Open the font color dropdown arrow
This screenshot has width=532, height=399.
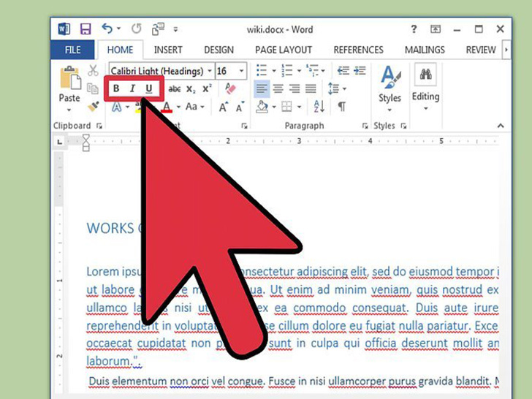click(x=178, y=107)
